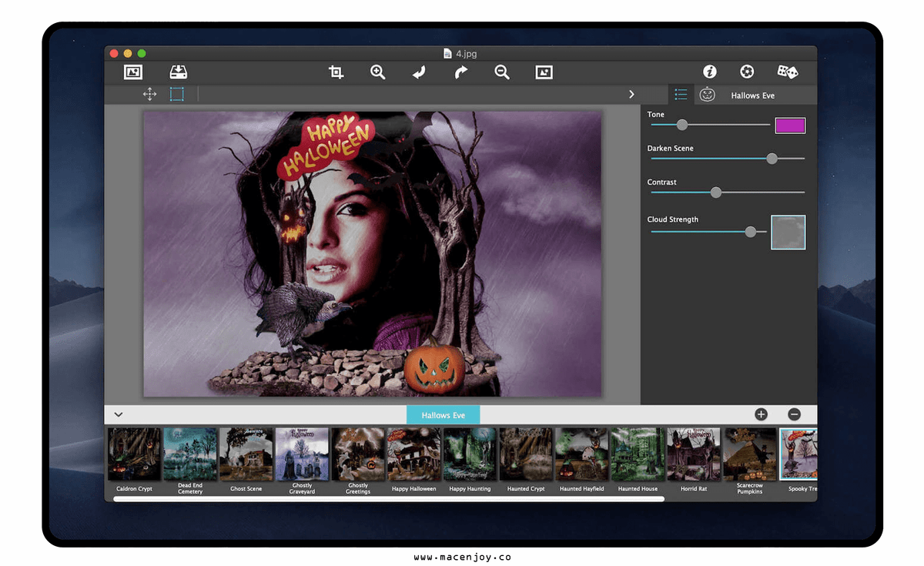Viewport: 924px width, 566px height.
Task: Open the info icon
Action: point(710,72)
